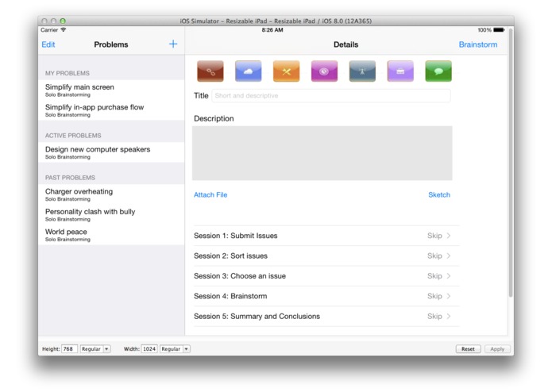Viewport: 552px width, 392px height.
Task: Open the Width size class dropdown
Action: point(175,349)
